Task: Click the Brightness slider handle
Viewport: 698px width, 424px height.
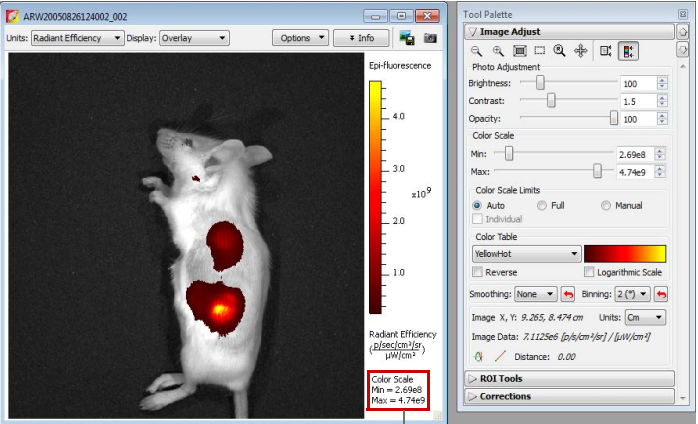Action: pos(540,83)
